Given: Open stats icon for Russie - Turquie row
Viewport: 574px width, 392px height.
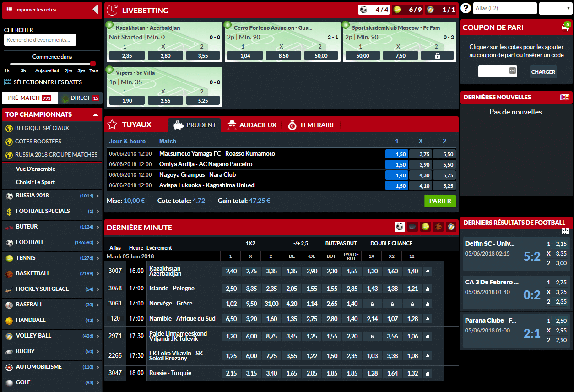Looking at the screenshot, I should [x=428, y=373].
